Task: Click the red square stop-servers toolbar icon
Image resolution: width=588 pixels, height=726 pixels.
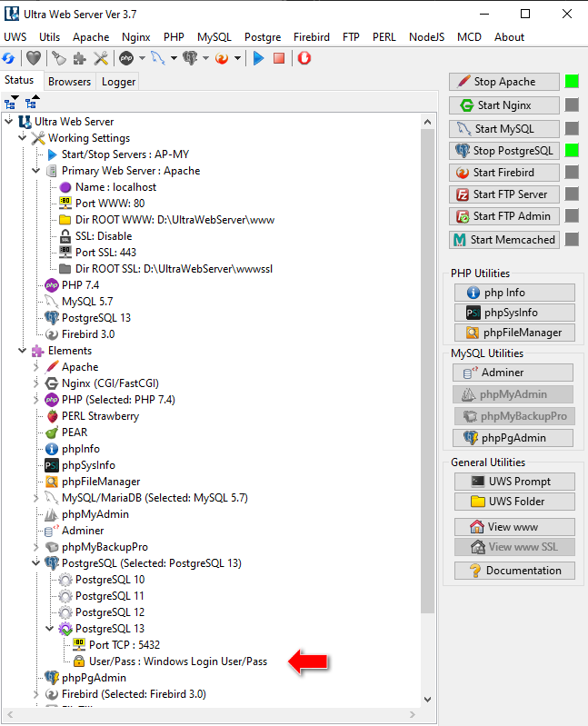Action: (279, 58)
